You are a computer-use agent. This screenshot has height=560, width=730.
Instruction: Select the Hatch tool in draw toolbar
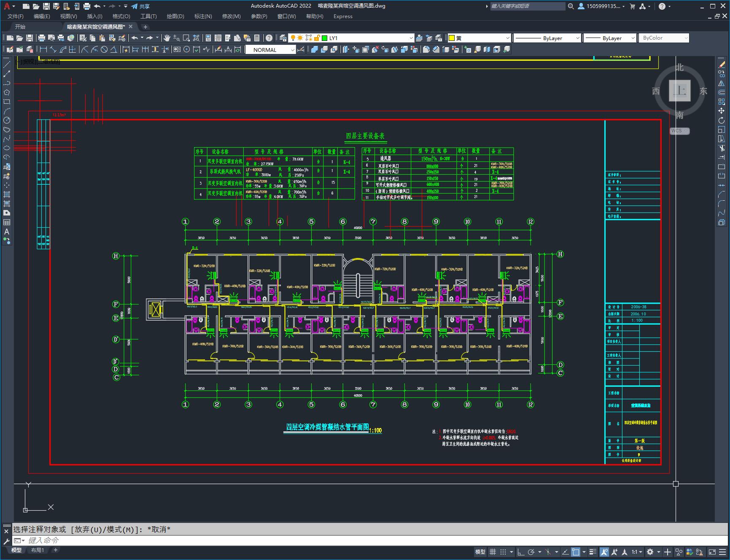(7, 194)
